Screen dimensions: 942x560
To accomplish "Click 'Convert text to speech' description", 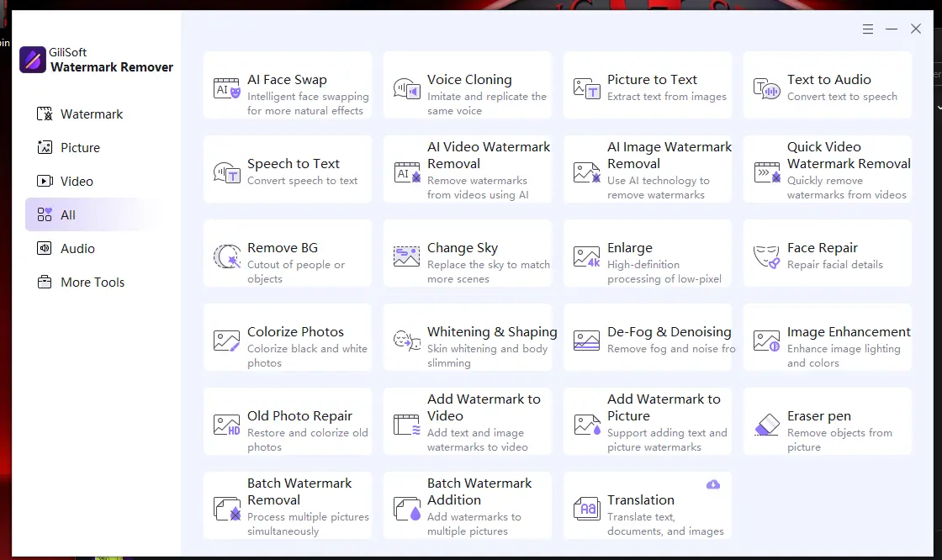I will [x=842, y=96].
